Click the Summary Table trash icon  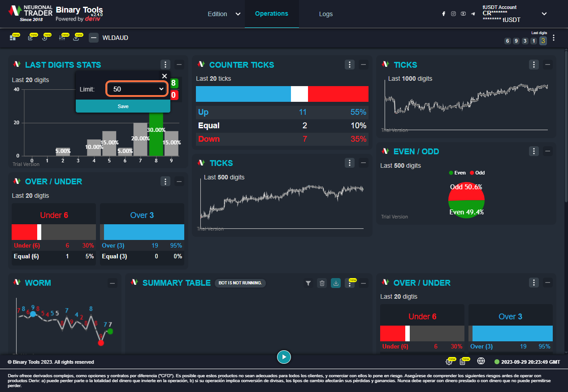(x=321, y=283)
